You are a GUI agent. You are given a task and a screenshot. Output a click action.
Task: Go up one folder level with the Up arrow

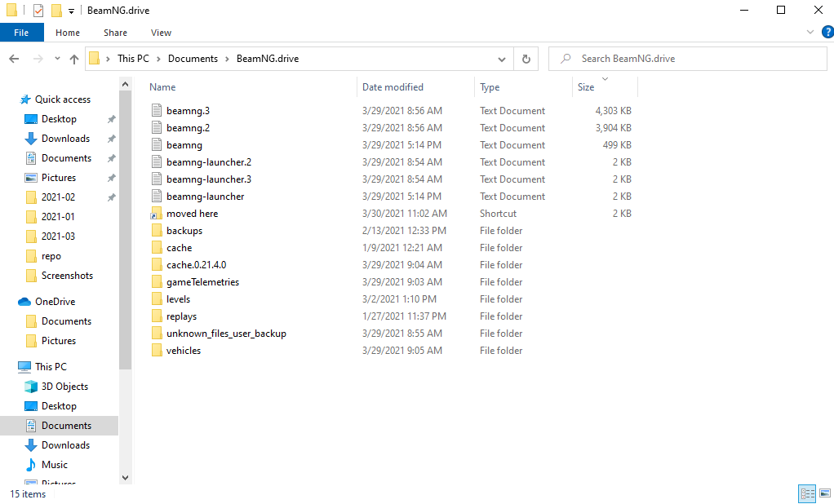[74, 59]
